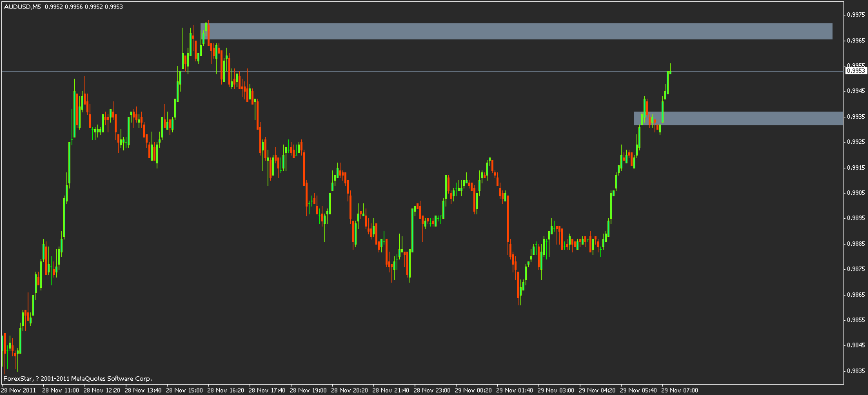868x395 pixels.
Task: Click the 28 Nov 17:40 time label
Action: click(x=267, y=390)
